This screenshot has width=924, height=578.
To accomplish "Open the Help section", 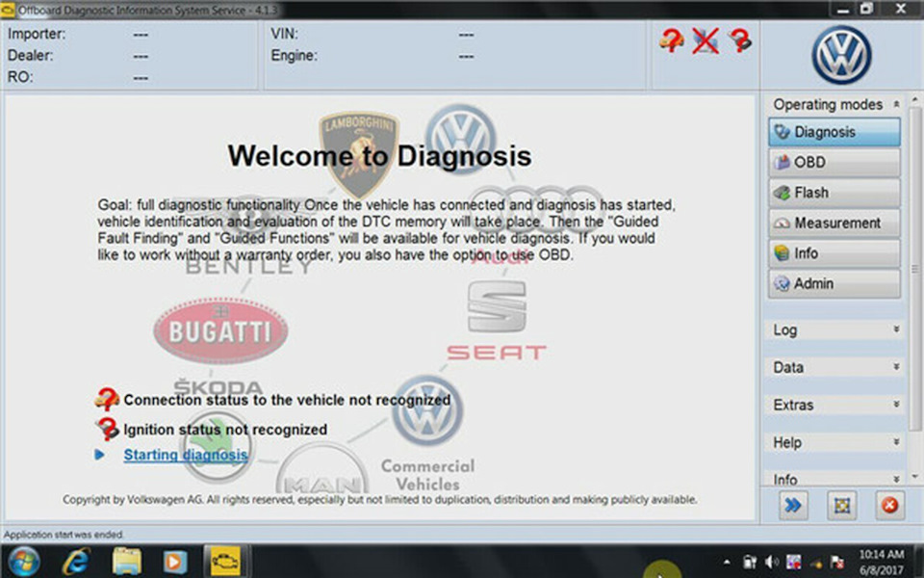I will (x=832, y=442).
